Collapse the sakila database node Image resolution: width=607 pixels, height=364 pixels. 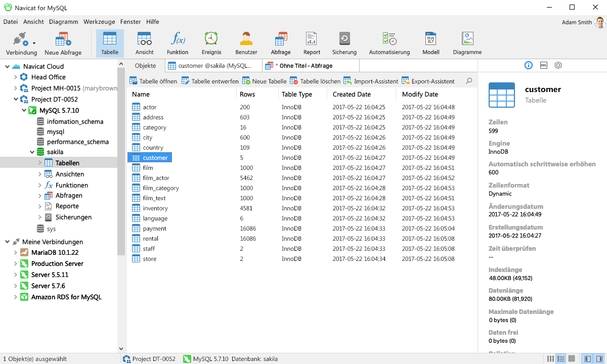[x=32, y=152]
